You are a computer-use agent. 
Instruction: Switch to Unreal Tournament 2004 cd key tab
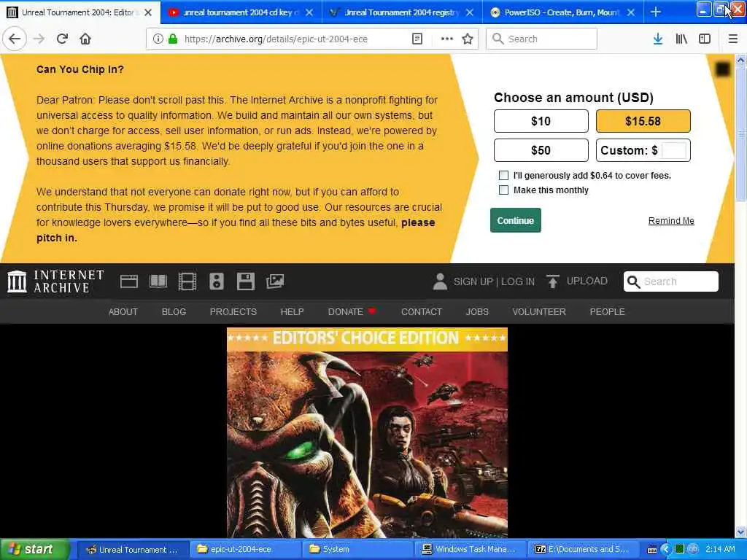pos(241,12)
